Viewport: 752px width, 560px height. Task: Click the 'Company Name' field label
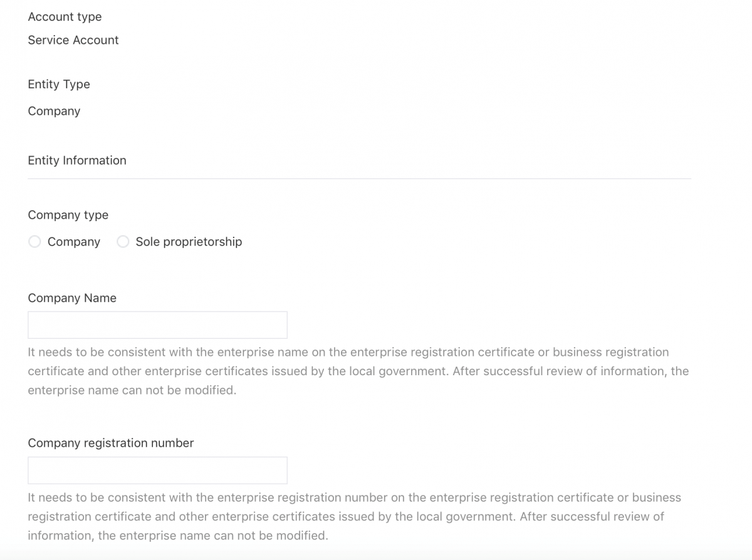click(x=72, y=298)
